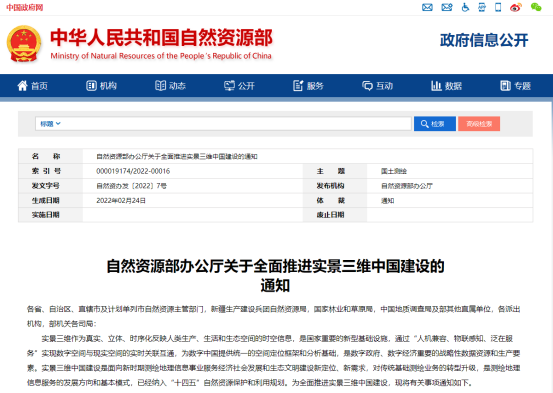The width and height of the screenshot is (553, 393).
Task: Open the 机构 menu item
Action: [102, 86]
